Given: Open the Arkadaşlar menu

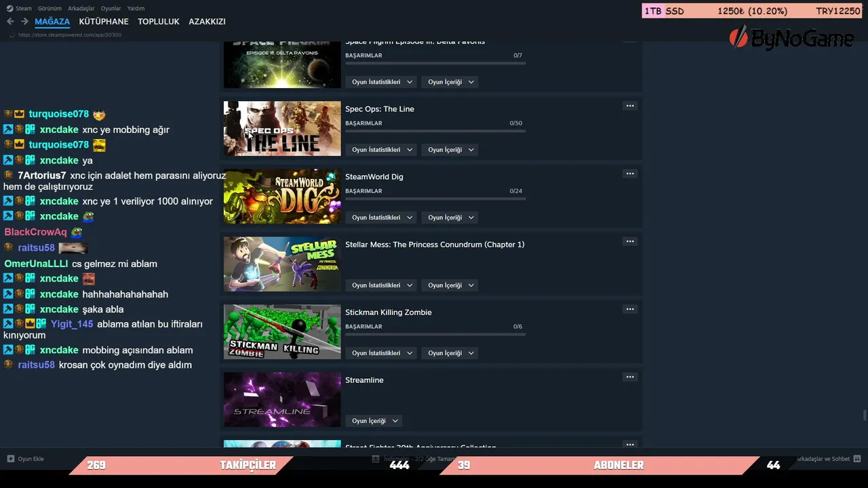Looking at the screenshot, I should [81, 8].
